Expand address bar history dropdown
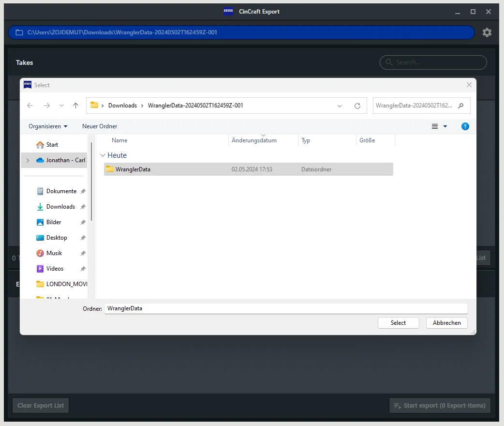 click(340, 106)
